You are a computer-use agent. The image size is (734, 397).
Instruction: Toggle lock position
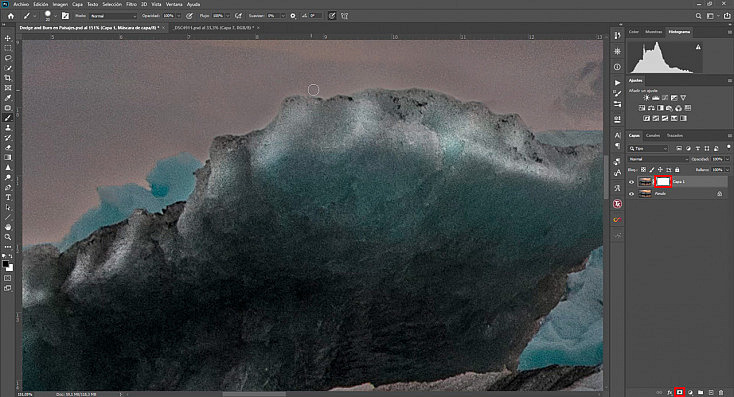661,170
